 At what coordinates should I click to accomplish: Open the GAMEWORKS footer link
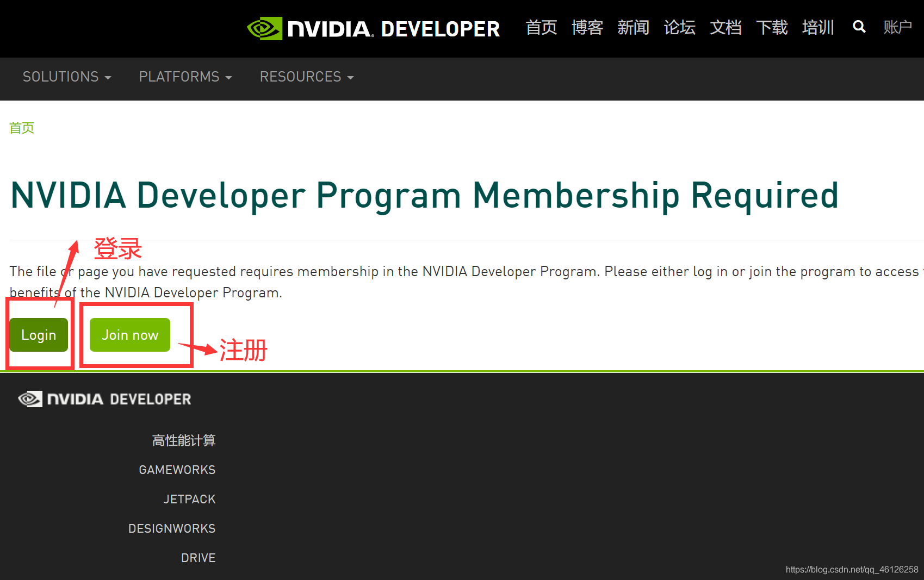[x=177, y=470]
